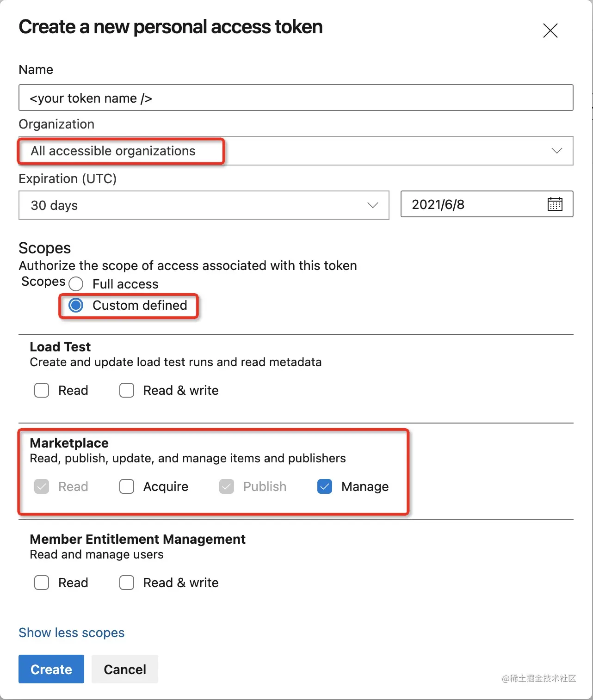
Task: Click the Show less scopes link
Action: pos(72,632)
